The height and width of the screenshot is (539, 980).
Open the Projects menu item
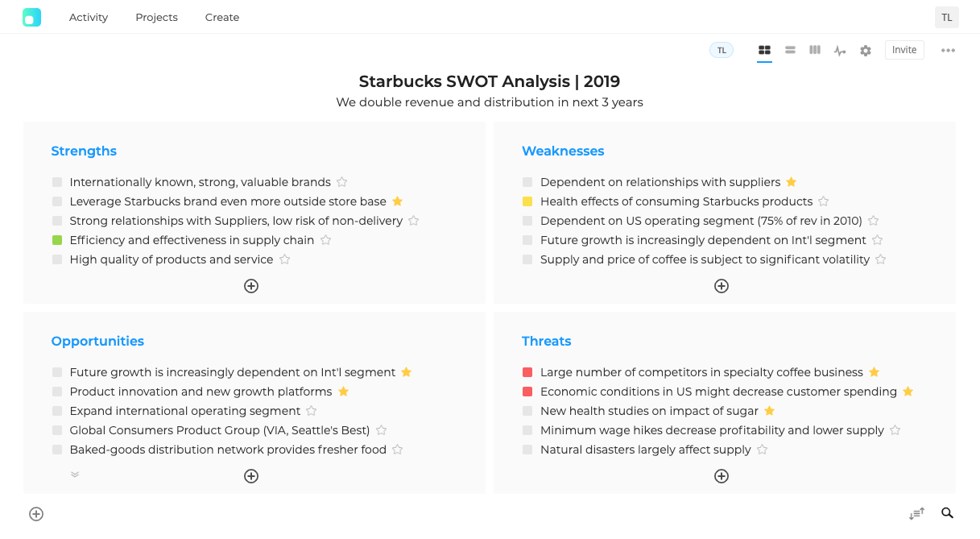click(156, 17)
